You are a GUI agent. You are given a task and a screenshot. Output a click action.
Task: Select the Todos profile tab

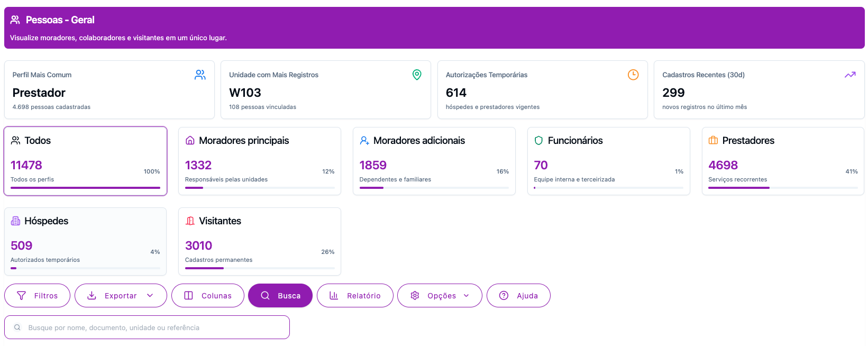86,161
